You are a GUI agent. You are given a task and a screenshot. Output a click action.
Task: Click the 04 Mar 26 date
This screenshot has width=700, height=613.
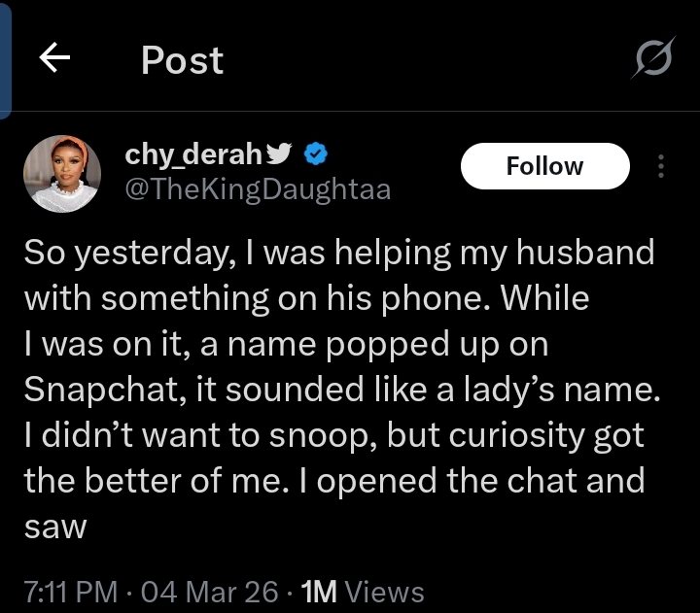pyautogui.click(x=209, y=592)
